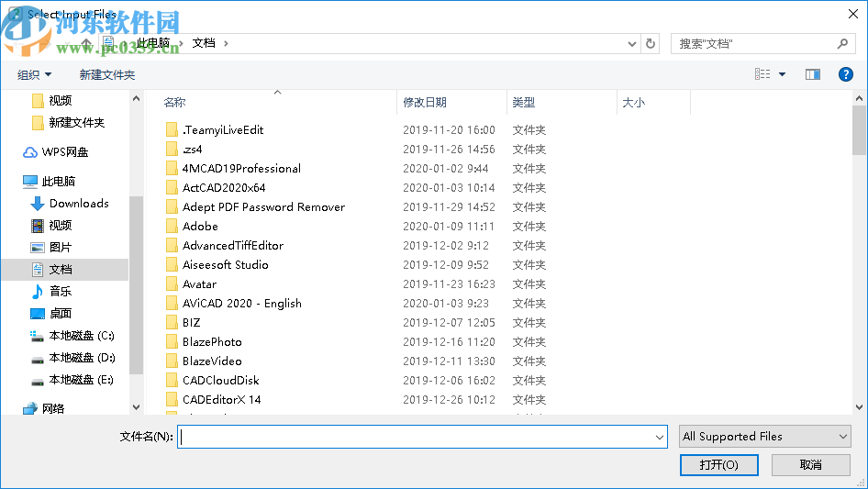Select 新建文件夹 in the sidebar
Viewport: 868px width, 489px height.
click(68, 122)
